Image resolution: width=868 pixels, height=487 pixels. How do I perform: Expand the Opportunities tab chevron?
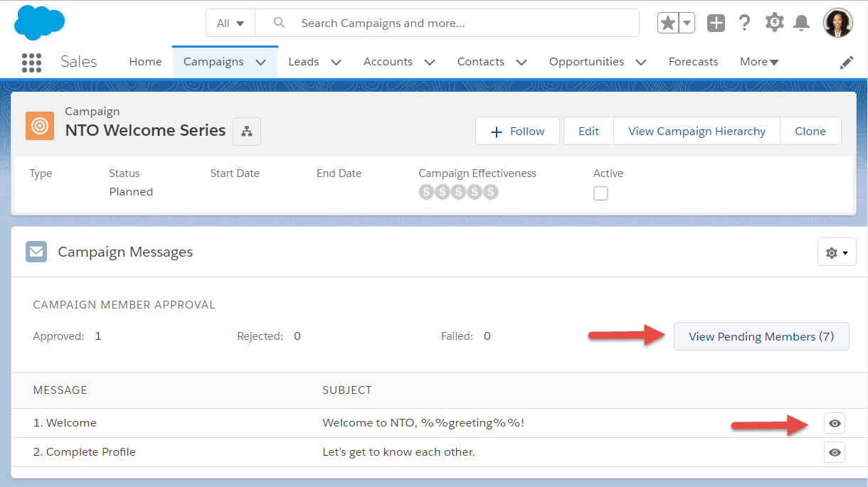tap(641, 63)
